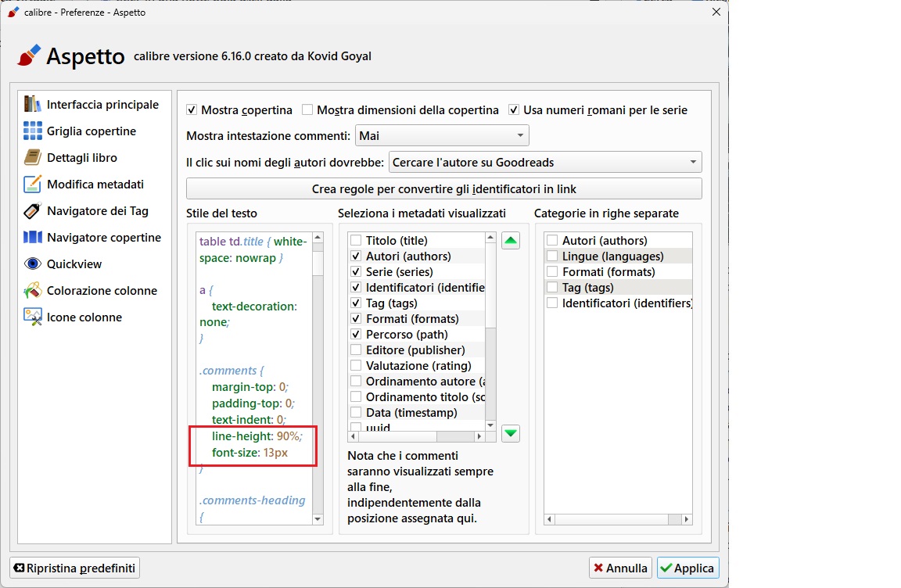901x588 pixels.
Task: Uncheck Percorso (path) metadata field
Action: [x=356, y=334]
